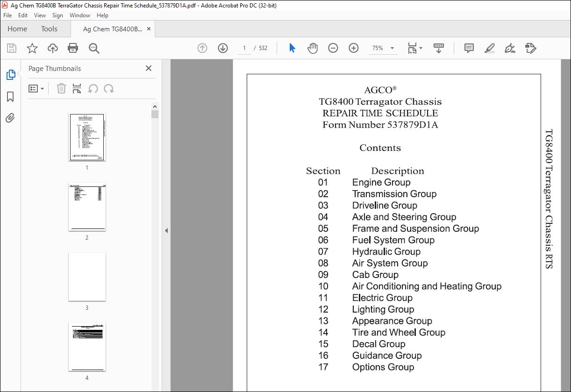Choose the Selection arrow tool
This screenshot has width=571, height=392.
[x=292, y=48]
